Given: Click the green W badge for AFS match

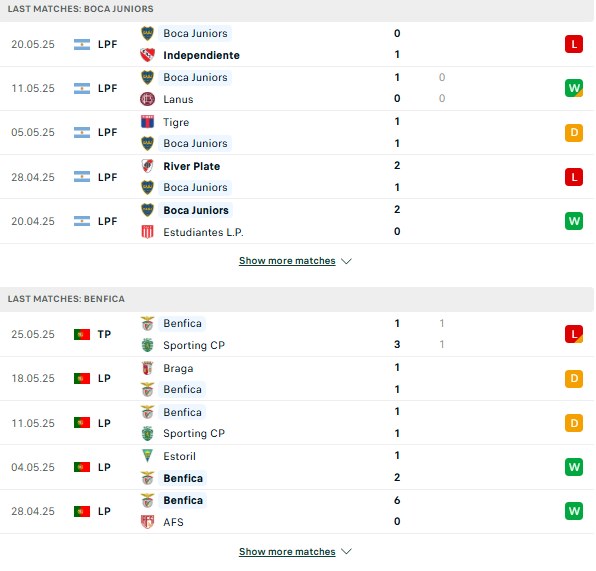Looking at the screenshot, I should pyautogui.click(x=574, y=511).
